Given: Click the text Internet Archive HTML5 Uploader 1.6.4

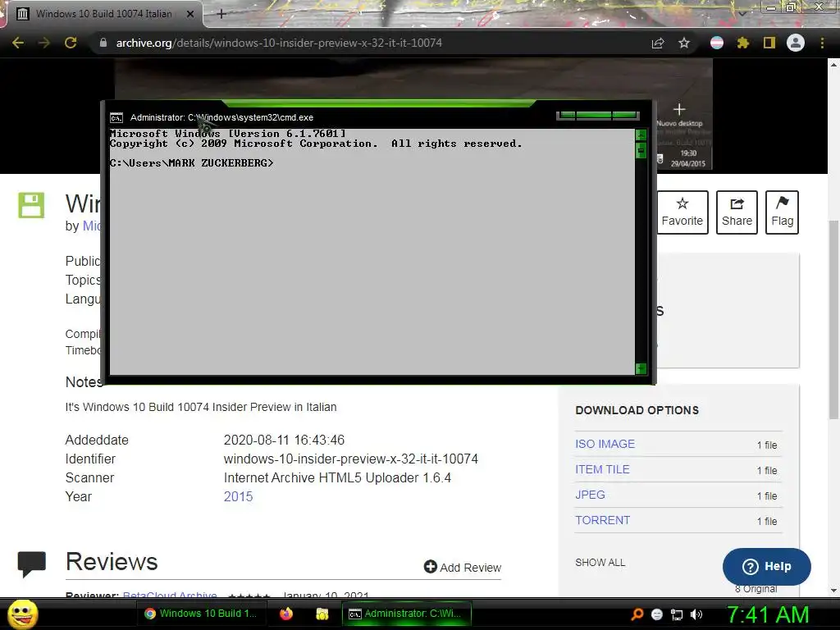Looking at the screenshot, I should [337, 478].
